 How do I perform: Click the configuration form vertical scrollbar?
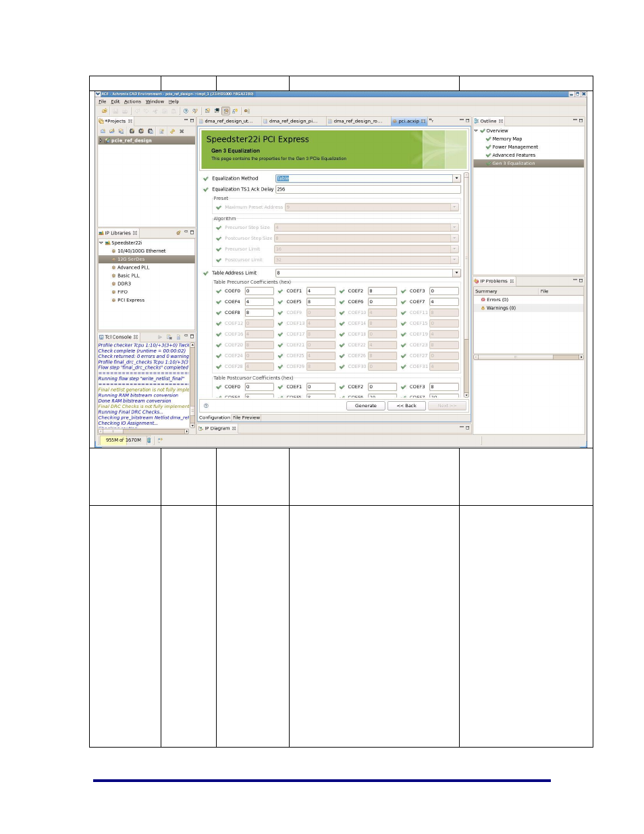tap(466, 284)
